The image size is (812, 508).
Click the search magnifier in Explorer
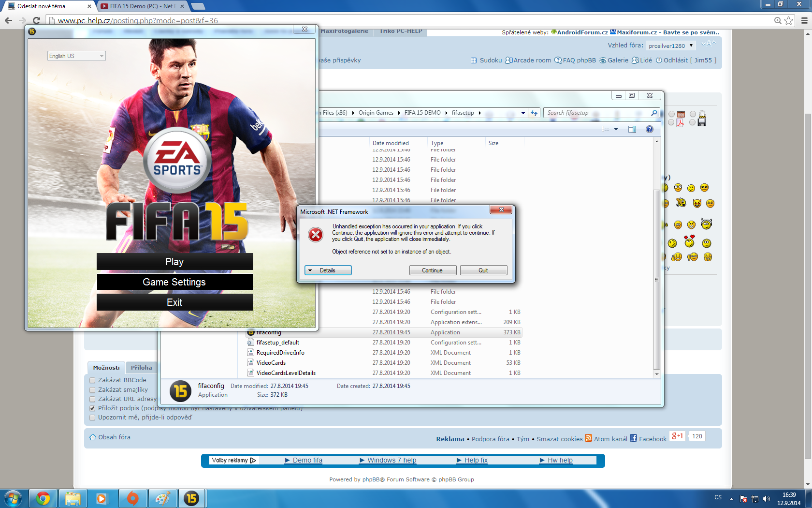pos(654,113)
